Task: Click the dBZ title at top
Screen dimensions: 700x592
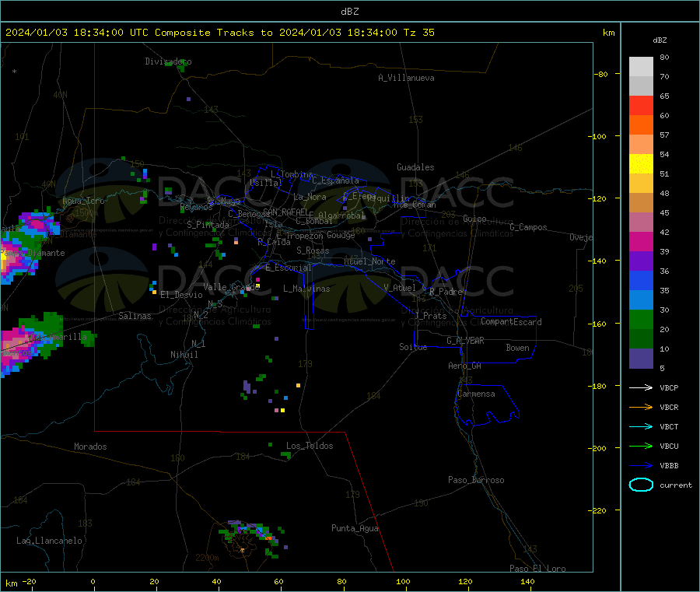Action: 349,12
